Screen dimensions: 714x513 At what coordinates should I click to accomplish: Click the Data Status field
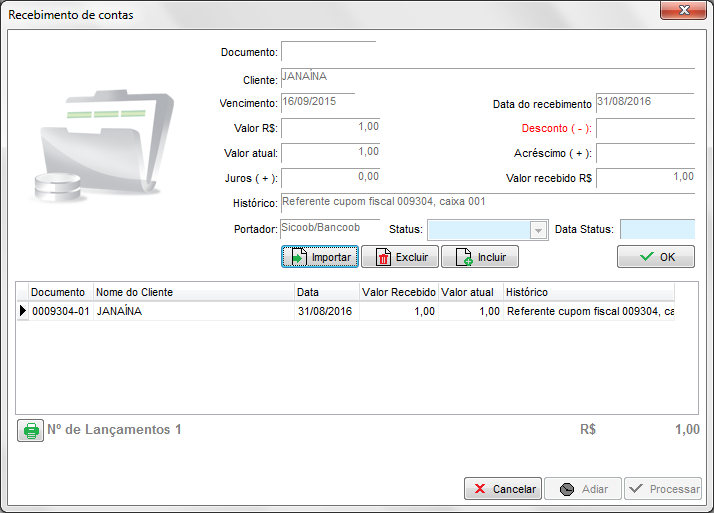click(656, 230)
